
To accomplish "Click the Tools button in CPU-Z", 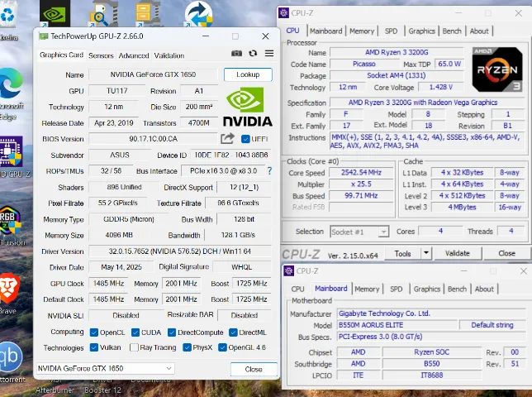I will pos(403,253).
